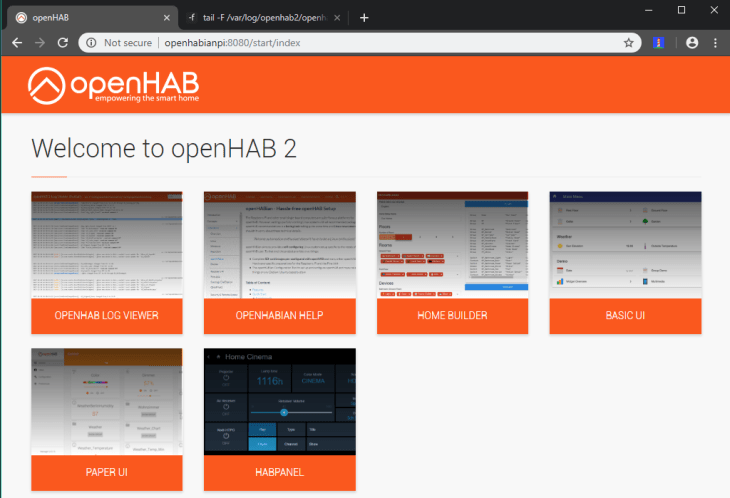The height and width of the screenshot is (498, 730).
Task: Click the address bar URL field
Action: [x=380, y=43]
